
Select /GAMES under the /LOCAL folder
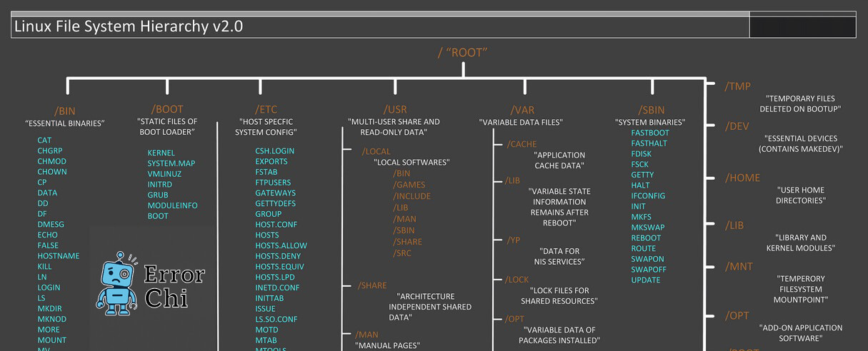coord(409,185)
